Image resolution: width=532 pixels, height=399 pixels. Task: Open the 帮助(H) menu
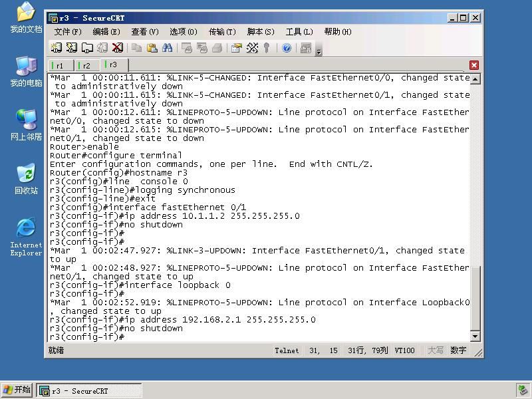click(338, 31)
